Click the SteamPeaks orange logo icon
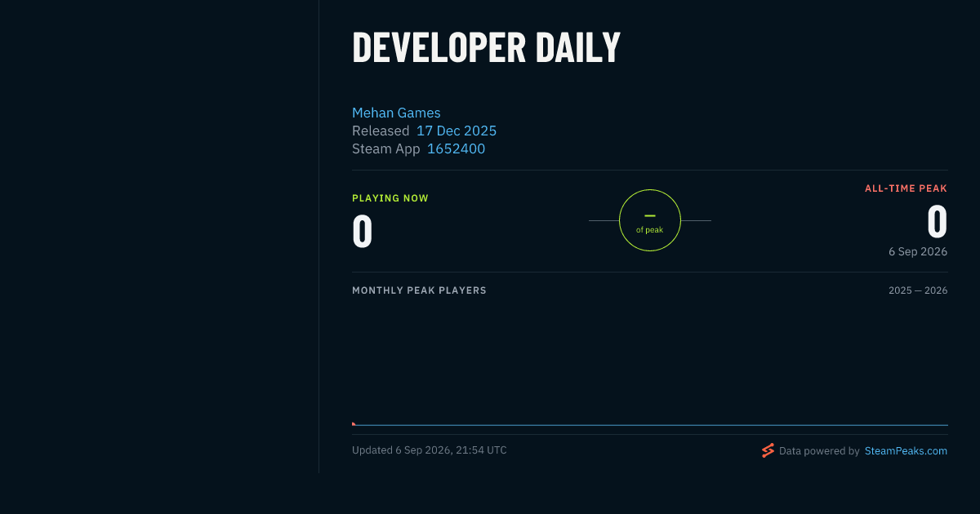Viewport: 980px width, 514px height. (768, 450)
